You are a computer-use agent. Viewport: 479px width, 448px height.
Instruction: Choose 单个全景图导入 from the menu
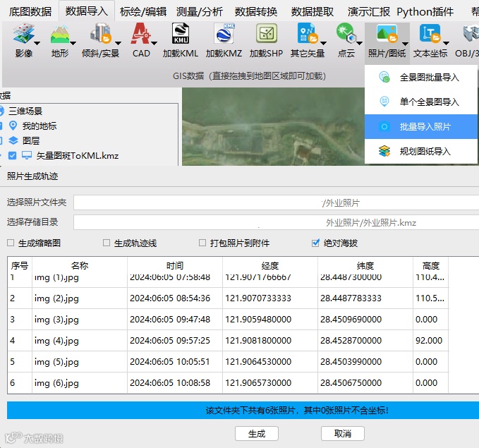click(x=421, y=102)
